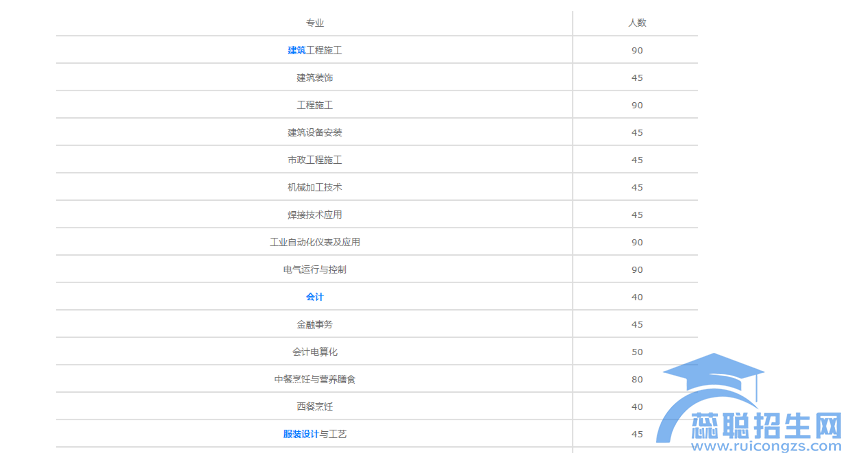Image resolution: width=841 pixels, height=453 pixels.
Task: Click the 45 value for 建筑装饰
Action: (x=637, y=78)
